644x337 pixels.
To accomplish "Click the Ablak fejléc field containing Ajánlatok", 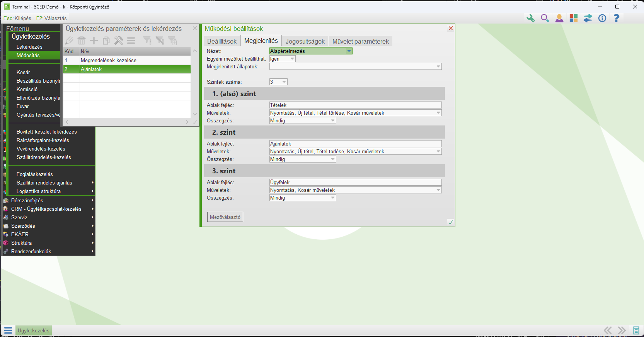I will 355,144.
